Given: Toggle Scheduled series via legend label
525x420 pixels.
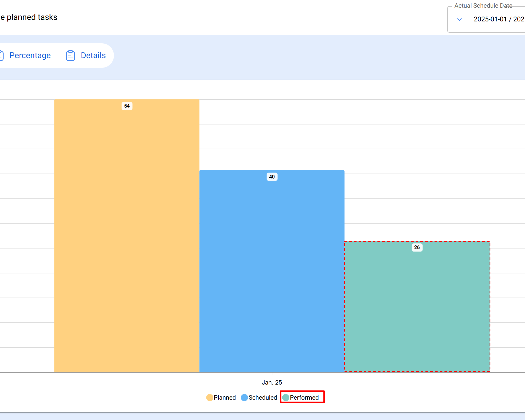Looking at the screenshot, I should pos(262,398).
